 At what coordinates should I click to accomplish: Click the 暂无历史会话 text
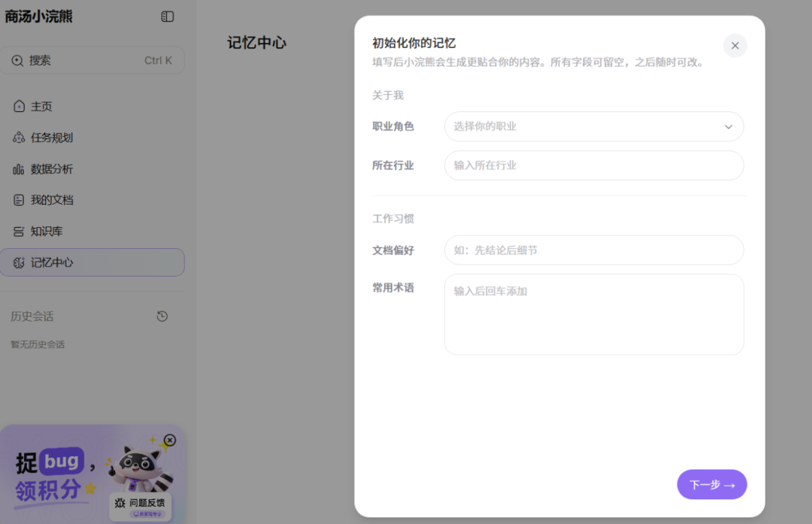(38, 345)
